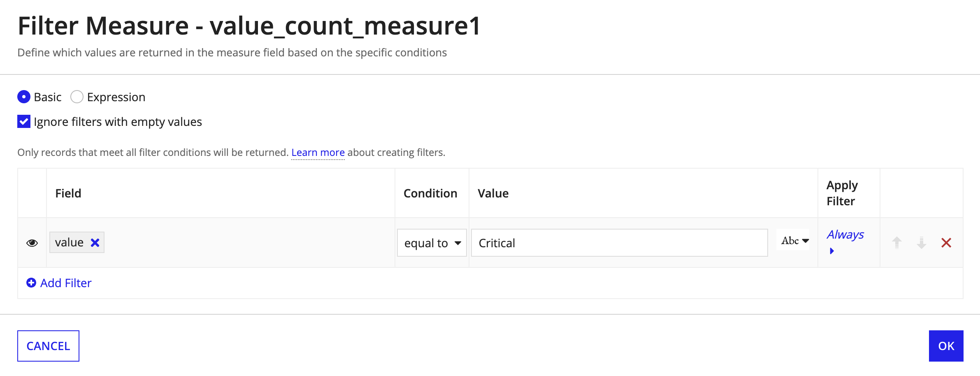The width and height of the screenshot is (980, 376).
Task: Remove the value field tag with blue X
Action: tap(95, 243)
